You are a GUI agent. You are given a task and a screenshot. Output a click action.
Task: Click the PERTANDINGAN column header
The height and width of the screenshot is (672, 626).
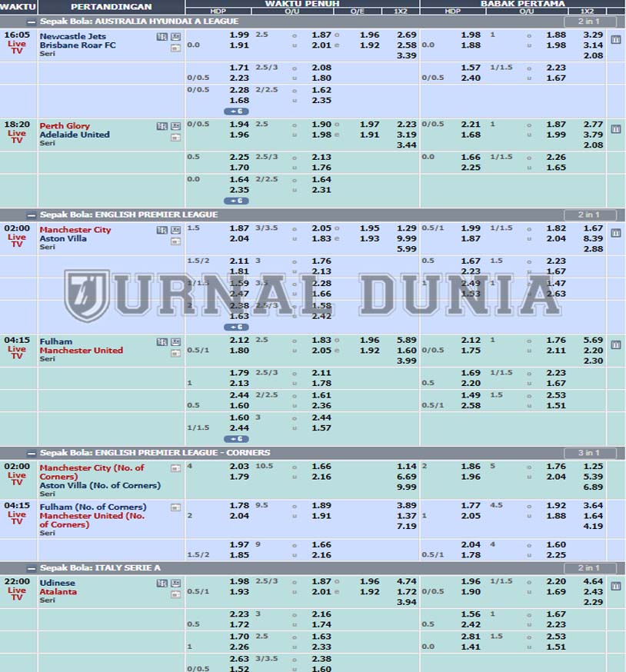click(112, 7)
